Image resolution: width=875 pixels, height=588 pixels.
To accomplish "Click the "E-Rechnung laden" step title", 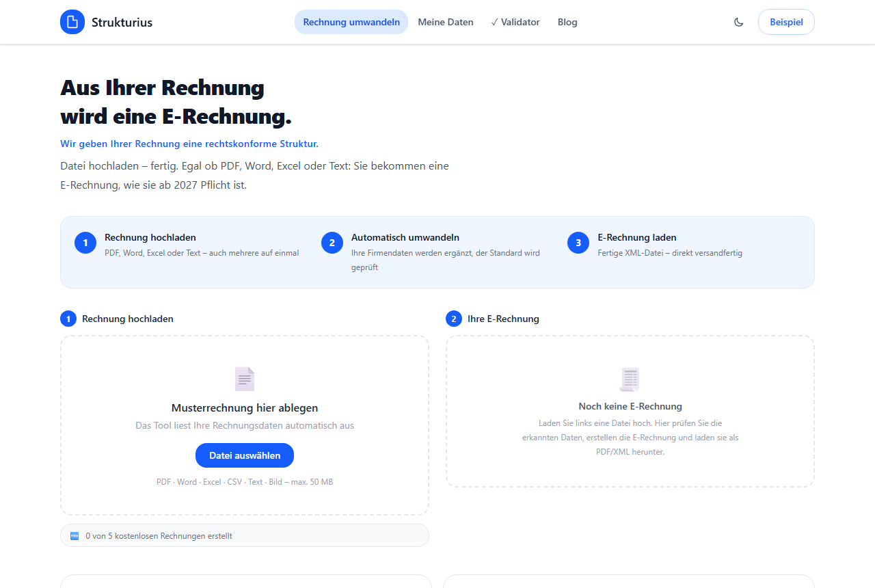I will point(637,237).
